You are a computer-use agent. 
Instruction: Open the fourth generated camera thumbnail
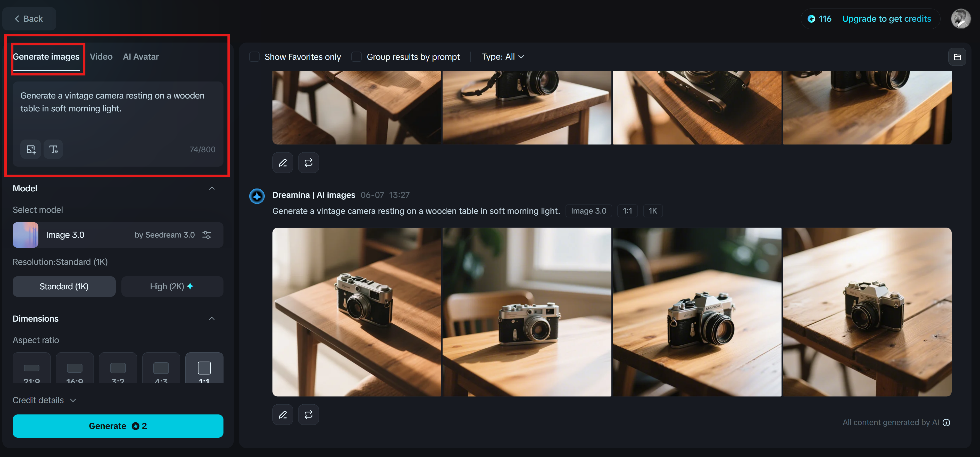click(x=867, y=312)
